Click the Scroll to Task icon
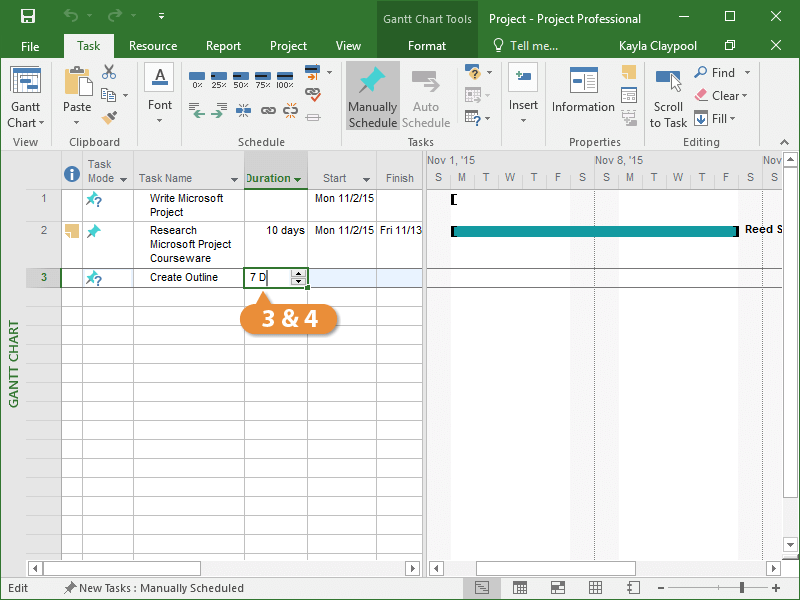 668,82
